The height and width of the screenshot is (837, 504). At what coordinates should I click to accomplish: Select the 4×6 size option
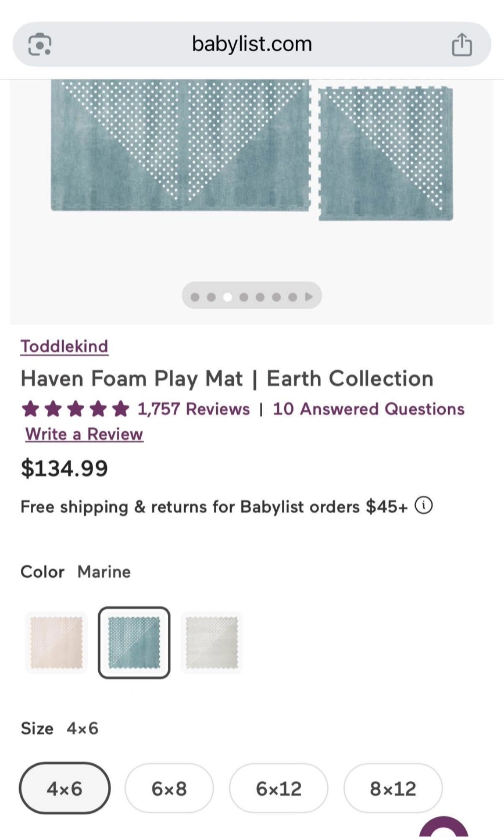click(x=65, y=788)
